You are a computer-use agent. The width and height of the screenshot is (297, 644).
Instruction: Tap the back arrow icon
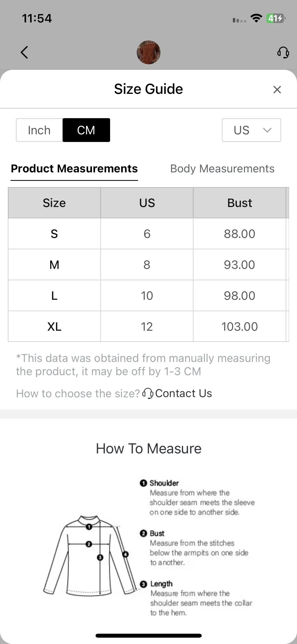point(24,52)
